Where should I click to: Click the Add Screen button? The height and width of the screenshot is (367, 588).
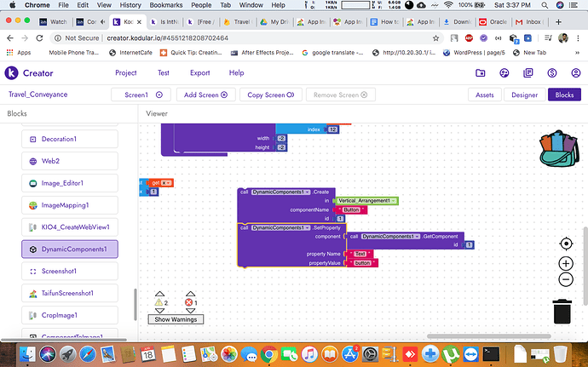click(205, 95)
